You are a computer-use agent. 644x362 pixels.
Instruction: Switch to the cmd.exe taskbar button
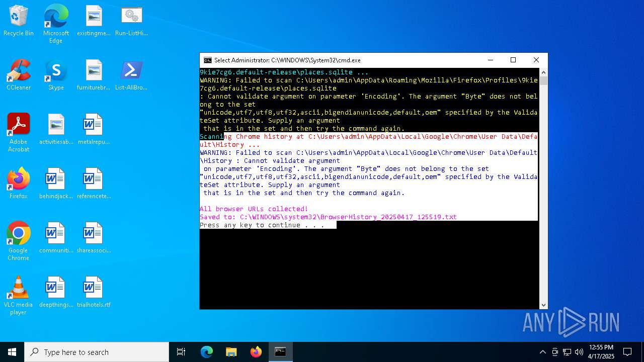[x=280, y=352]
